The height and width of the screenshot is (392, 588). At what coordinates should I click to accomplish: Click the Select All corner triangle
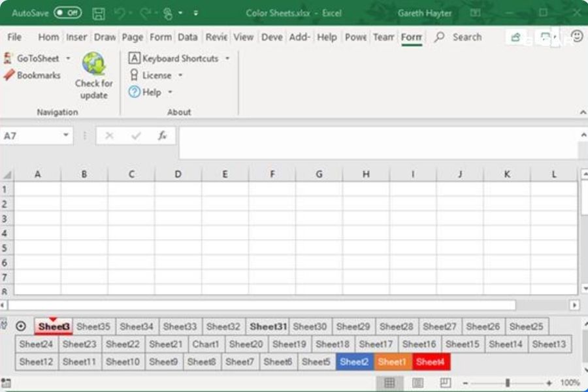point(7,175)
